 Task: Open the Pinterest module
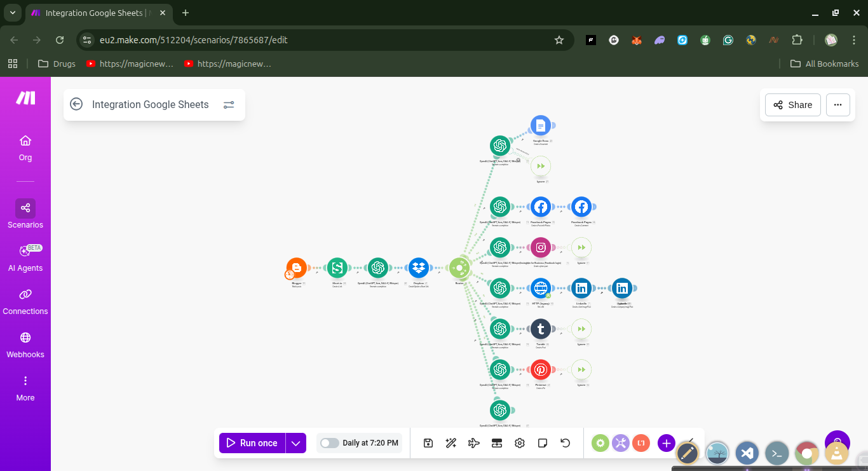pos(541,369)
